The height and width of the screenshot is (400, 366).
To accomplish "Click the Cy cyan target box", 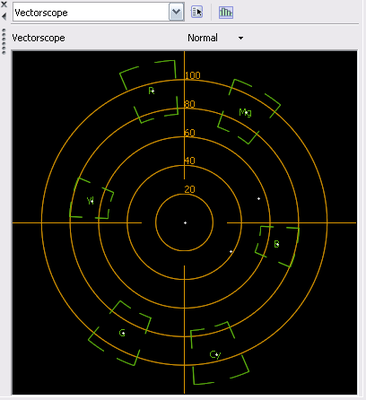I will point(219,354).
